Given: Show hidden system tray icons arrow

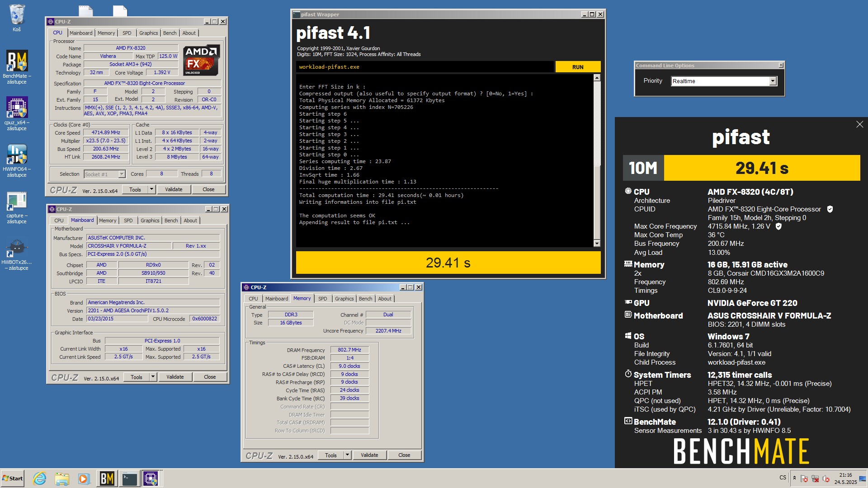Looking at the screenshot, I should pos(794,478).
